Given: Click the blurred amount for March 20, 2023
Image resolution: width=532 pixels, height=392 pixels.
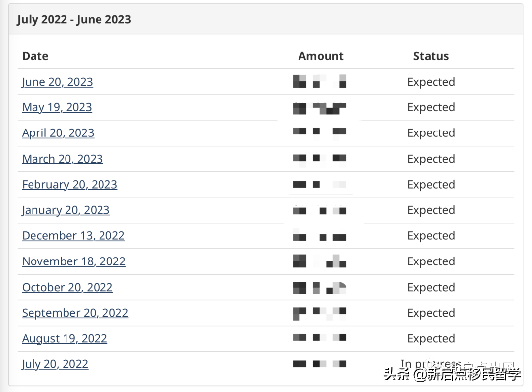Looking at the screenshot, I should click(320, 158).
